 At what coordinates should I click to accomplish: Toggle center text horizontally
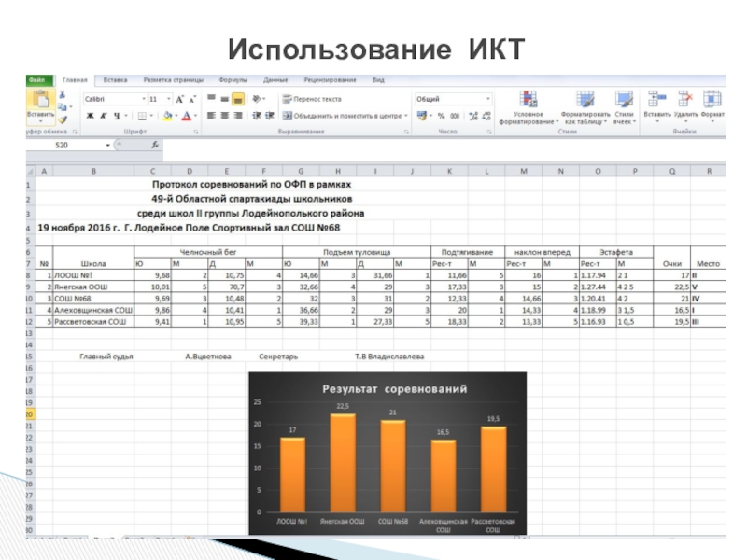(224, 116)
